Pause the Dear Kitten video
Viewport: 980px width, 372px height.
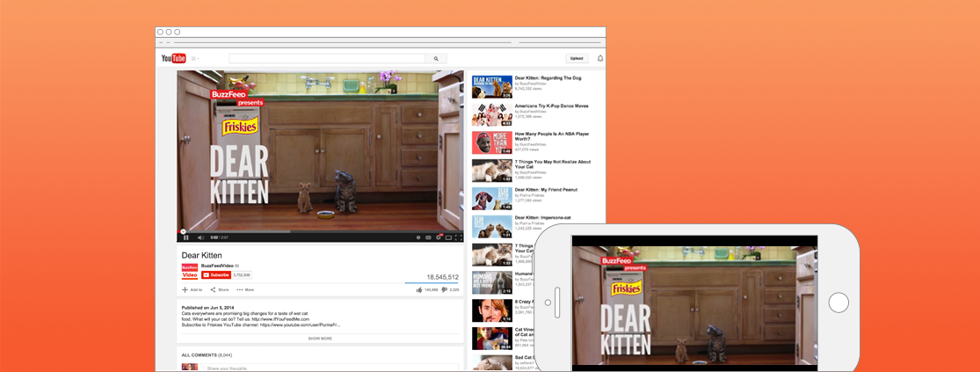(186, 237)
